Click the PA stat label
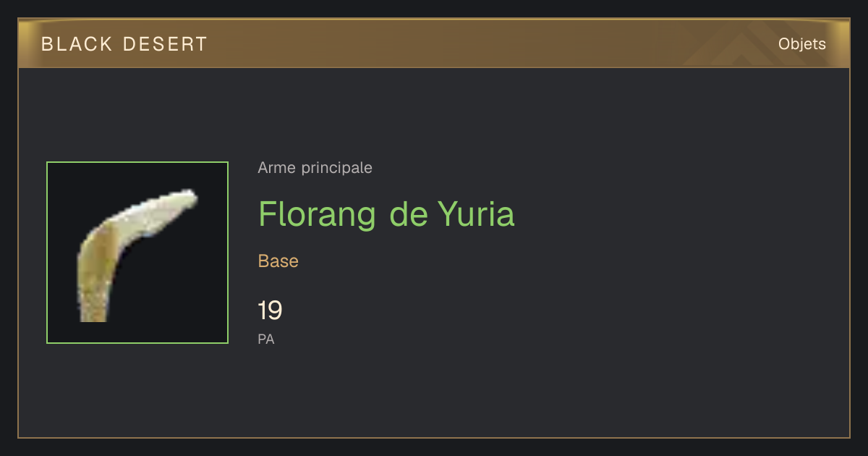Image resolution: width=868 pixels, height=456 pixels. point(266,339)
